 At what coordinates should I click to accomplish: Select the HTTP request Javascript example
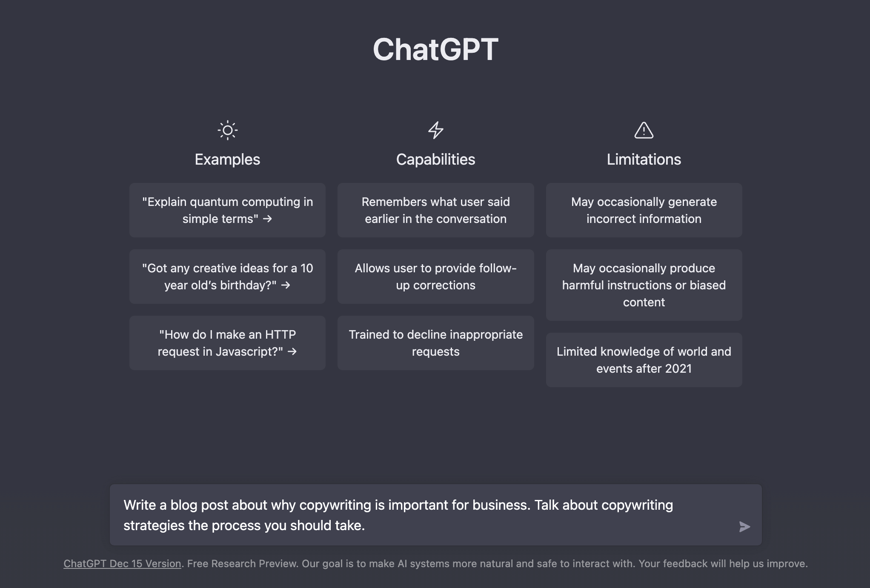227,343
